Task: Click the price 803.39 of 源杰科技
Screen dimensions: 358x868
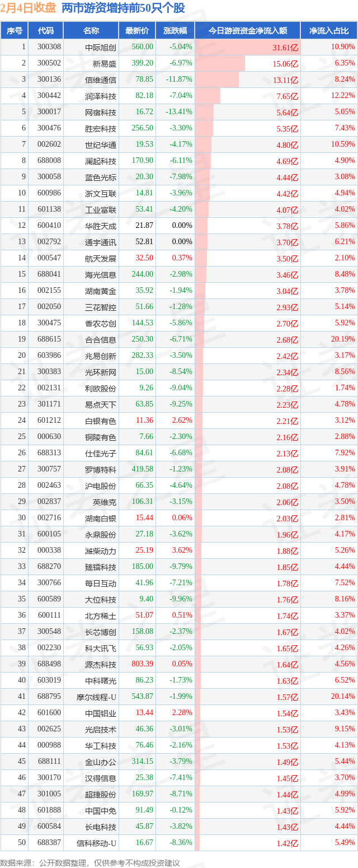Action: point(142,664)
